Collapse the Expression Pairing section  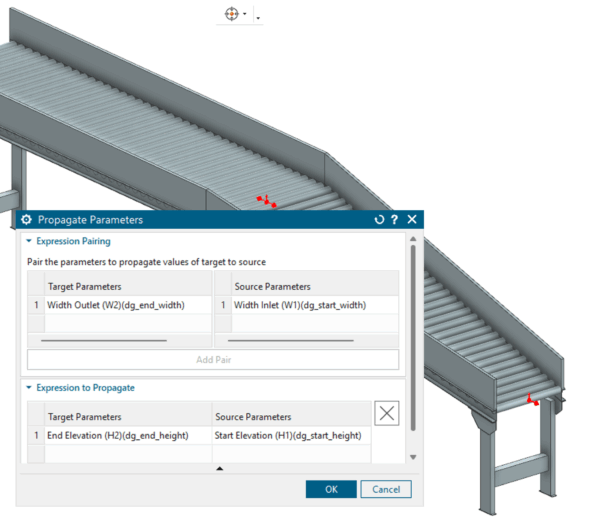[x=29, y=241]
